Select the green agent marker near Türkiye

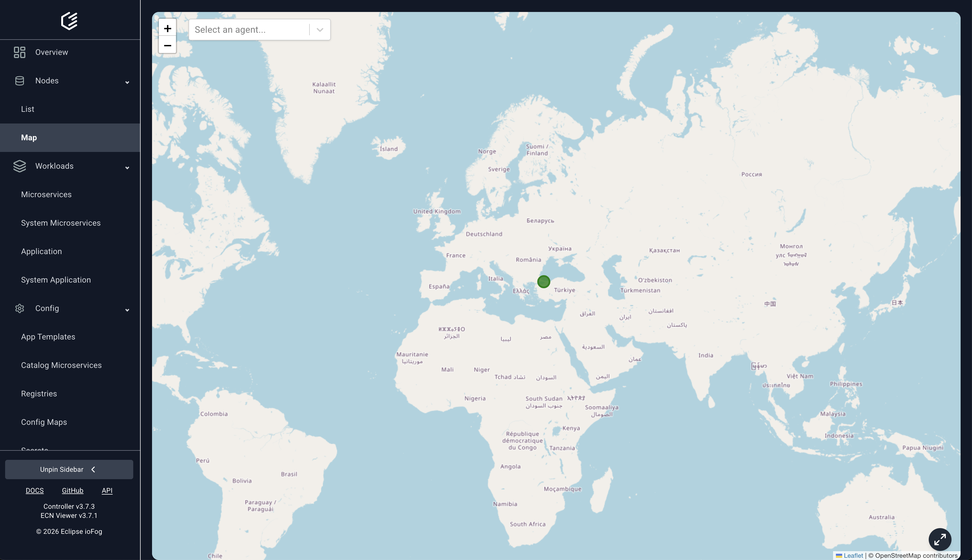pyautogui.click(x=543, y=281)
